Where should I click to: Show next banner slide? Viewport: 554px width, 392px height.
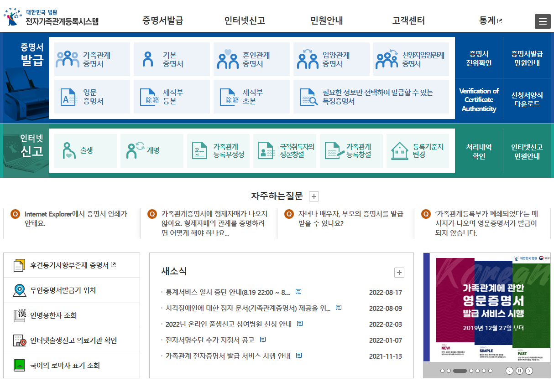529,371
